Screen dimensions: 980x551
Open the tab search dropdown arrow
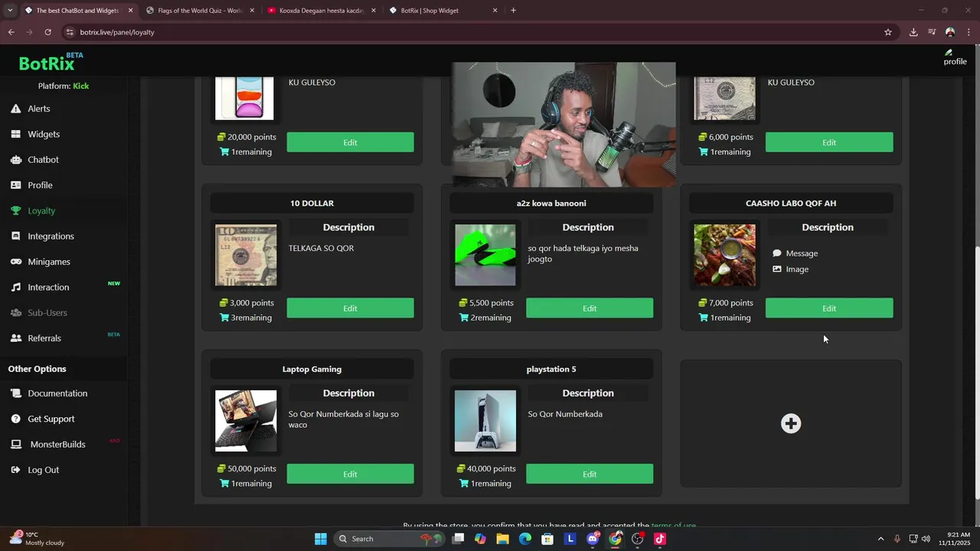[9, 11]
